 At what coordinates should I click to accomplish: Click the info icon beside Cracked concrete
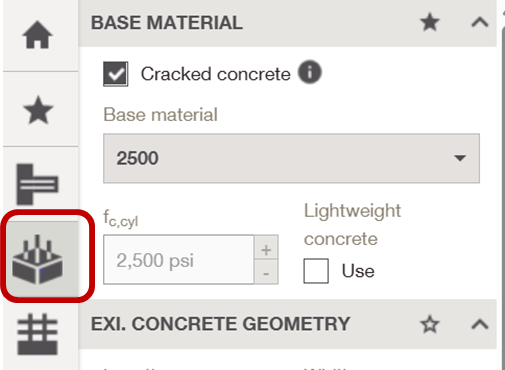click(310, 72)
